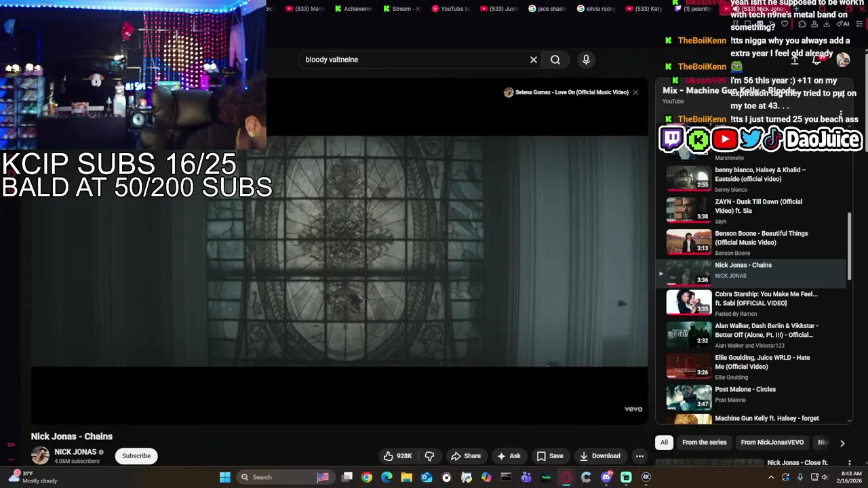Switch to Opera GX in taskbar
The height and width of the screenshot is (488, 868).
point(566,477)
